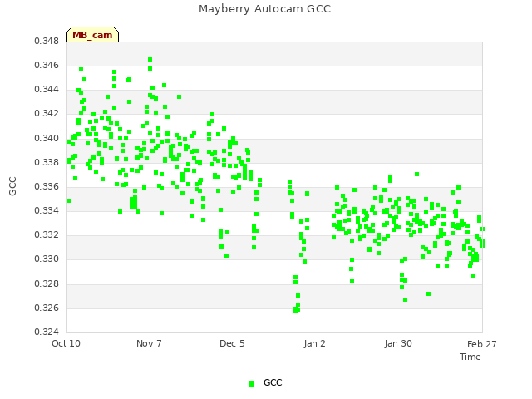Click the GCC legend label text
Viewport: 532px width, 399px height.
coord(273,382)
